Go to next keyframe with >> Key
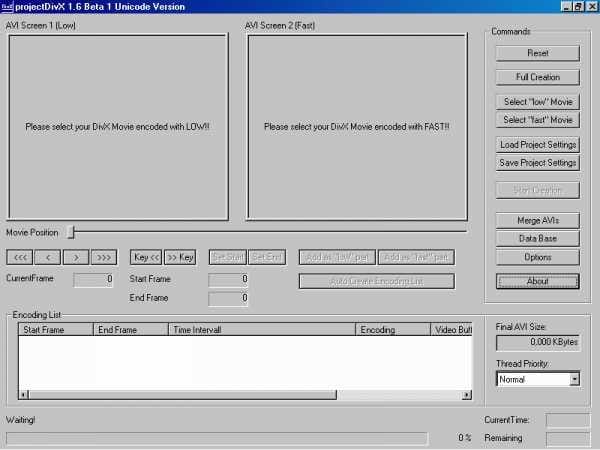This screenshot has width=600, height=450. click(180, 257)
